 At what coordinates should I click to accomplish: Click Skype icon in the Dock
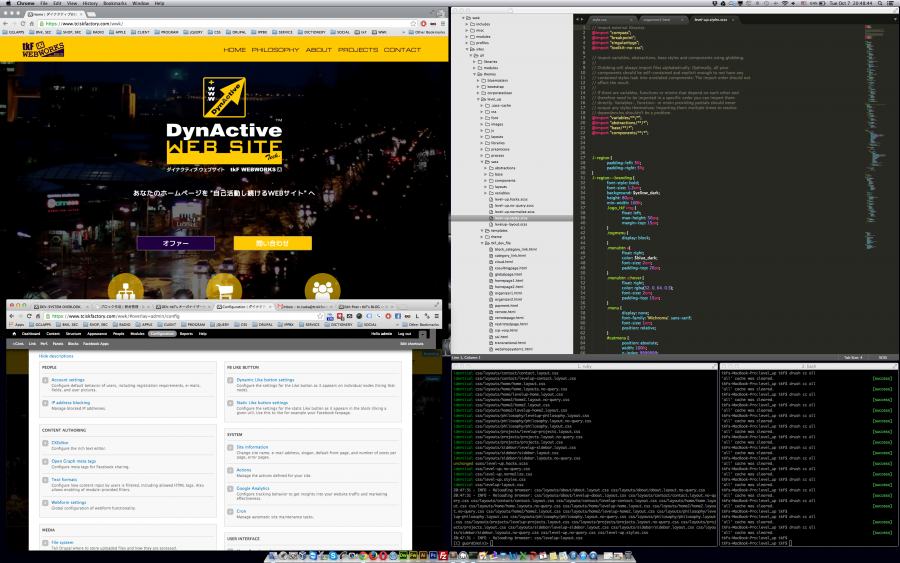click(x=333, y=556)
